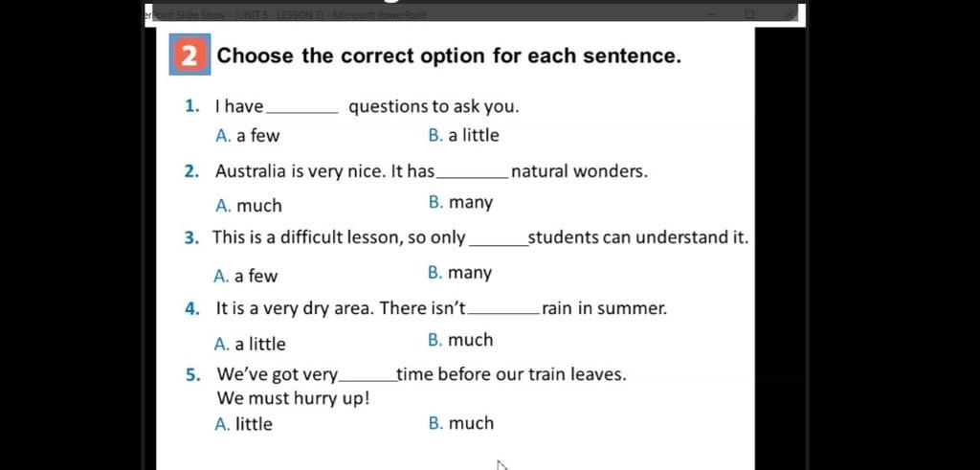Click the blank in 'I have ___ questions'

(x=303, y=109)
